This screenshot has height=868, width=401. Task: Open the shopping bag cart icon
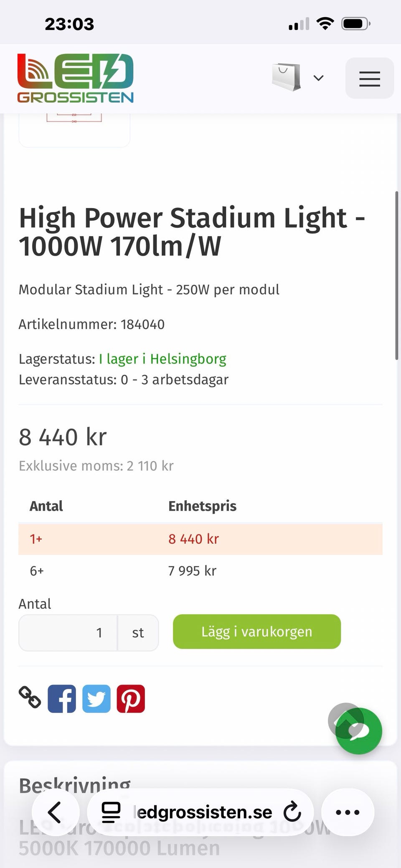pyautogui.click(x=286, y=77)
